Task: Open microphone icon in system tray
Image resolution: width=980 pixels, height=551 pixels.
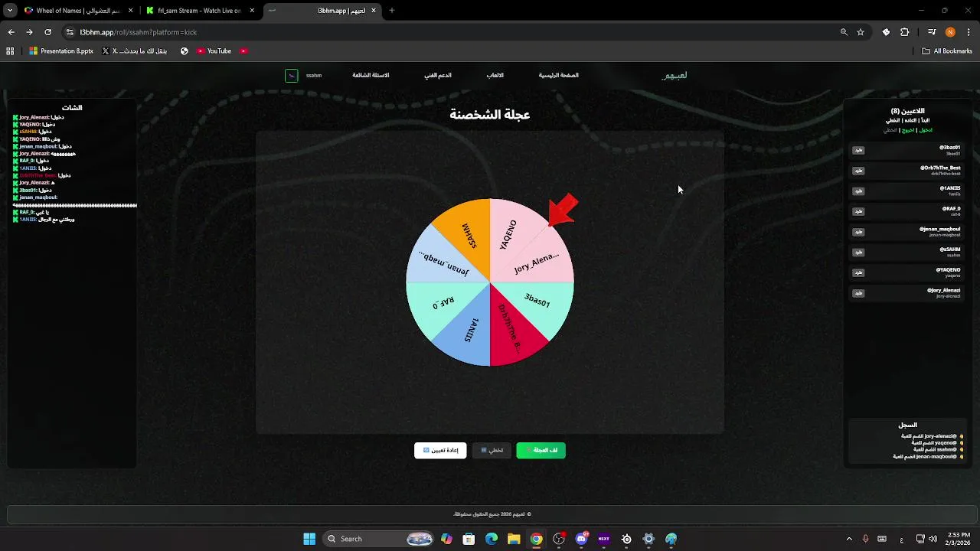Action: pos(865,539)
